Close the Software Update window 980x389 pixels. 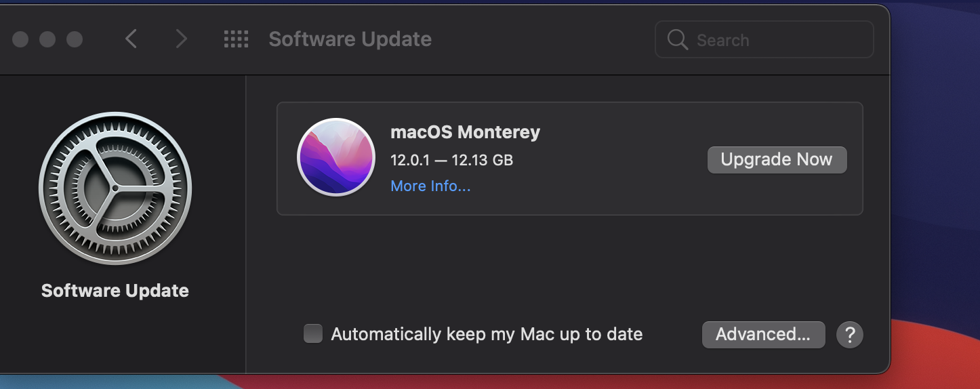(20, 39)
